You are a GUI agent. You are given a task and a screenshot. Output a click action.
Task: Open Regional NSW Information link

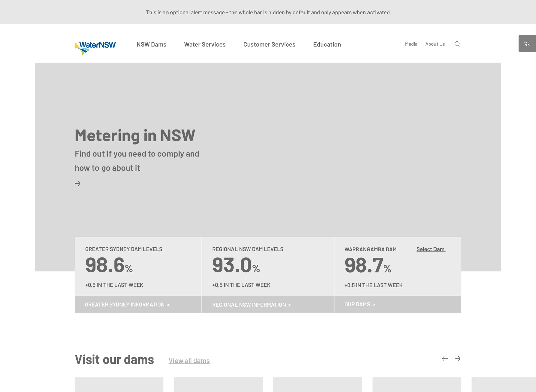point(252,305)
